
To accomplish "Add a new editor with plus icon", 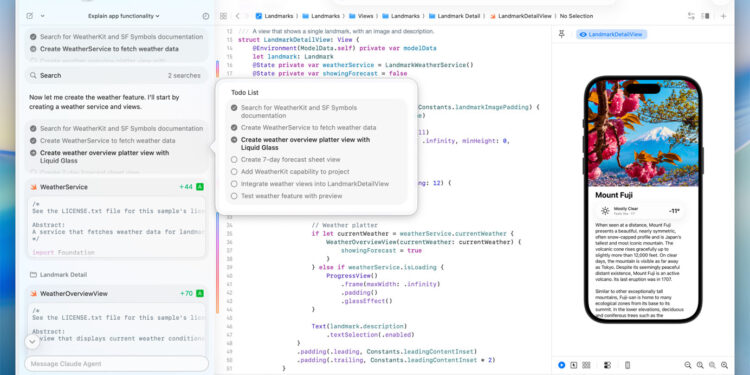I will 723,16.
